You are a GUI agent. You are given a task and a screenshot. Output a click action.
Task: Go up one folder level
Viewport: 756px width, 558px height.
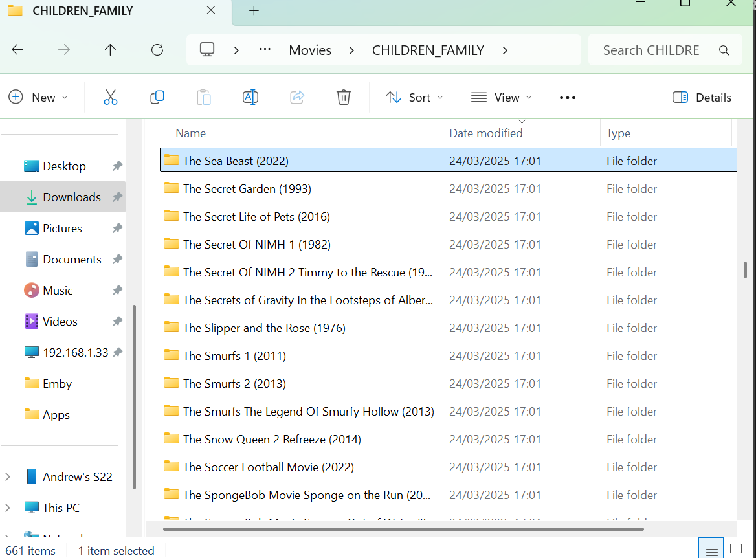click(110, 50)
